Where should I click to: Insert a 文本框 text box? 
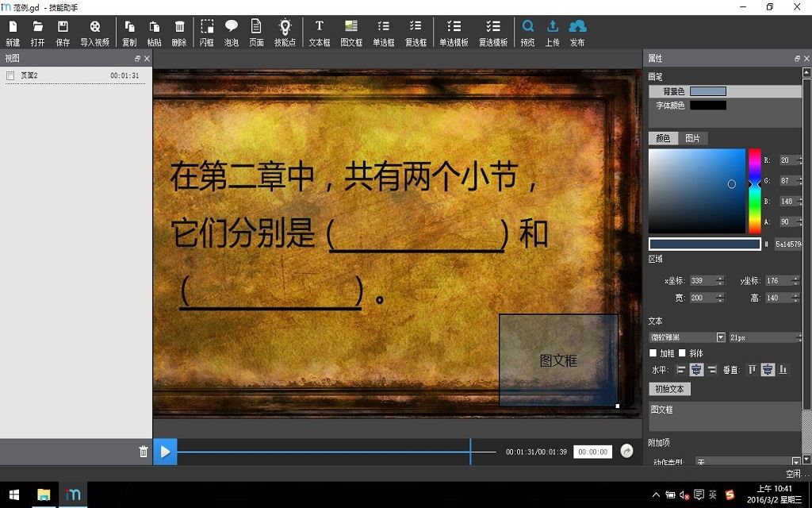pyautogui.click(x=320, y=33)
